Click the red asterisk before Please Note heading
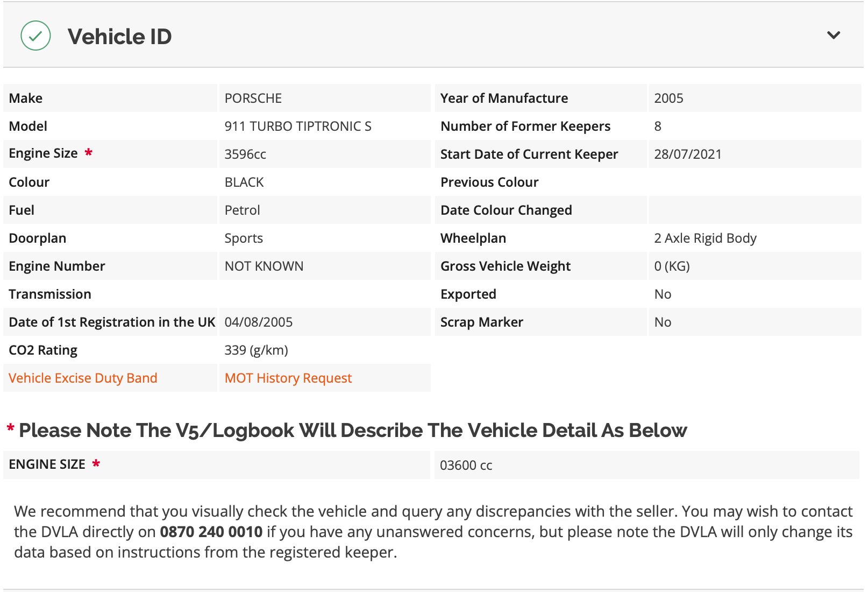 coord(10,429)
